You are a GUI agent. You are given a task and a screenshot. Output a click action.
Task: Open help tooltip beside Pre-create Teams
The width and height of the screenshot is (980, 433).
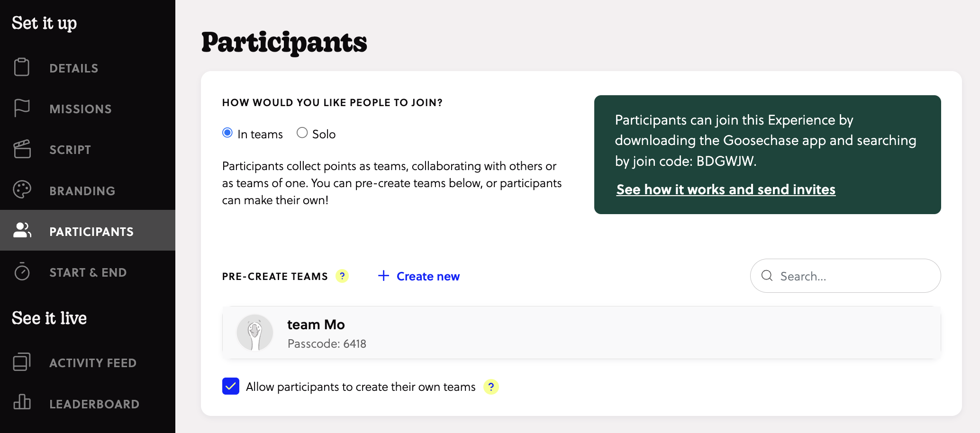(342, 276)
